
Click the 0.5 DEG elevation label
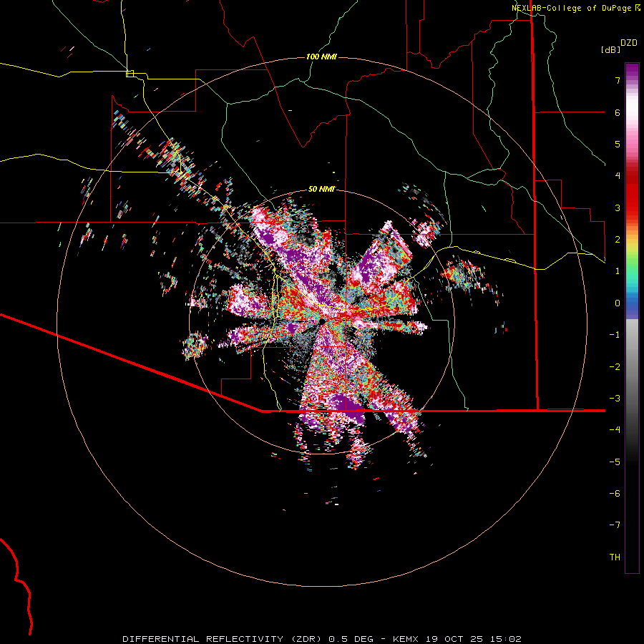(x=351, y=639)
